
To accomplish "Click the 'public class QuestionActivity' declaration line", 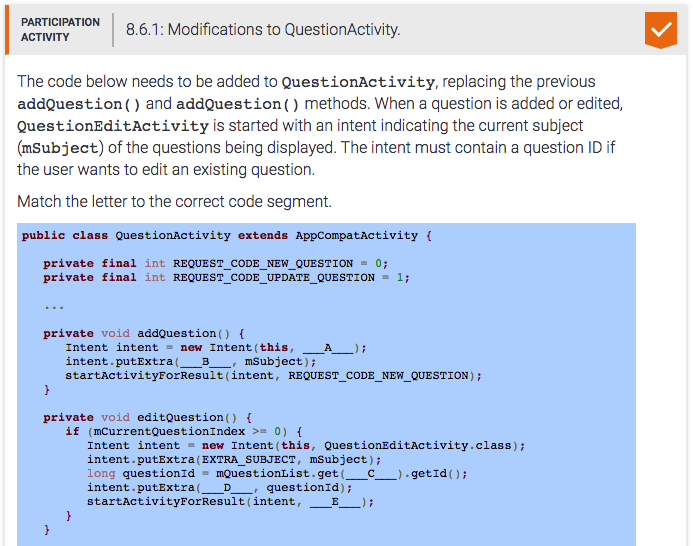I will pyautogui.click(x=225, y=236).
